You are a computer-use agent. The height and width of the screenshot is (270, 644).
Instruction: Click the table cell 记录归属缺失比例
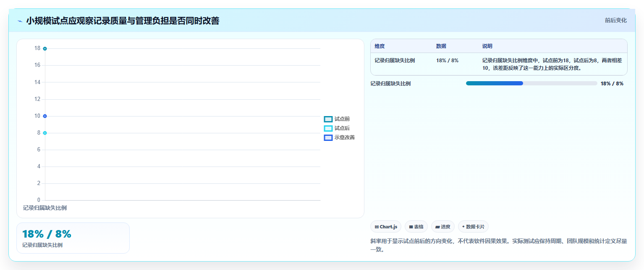(395, 60)
